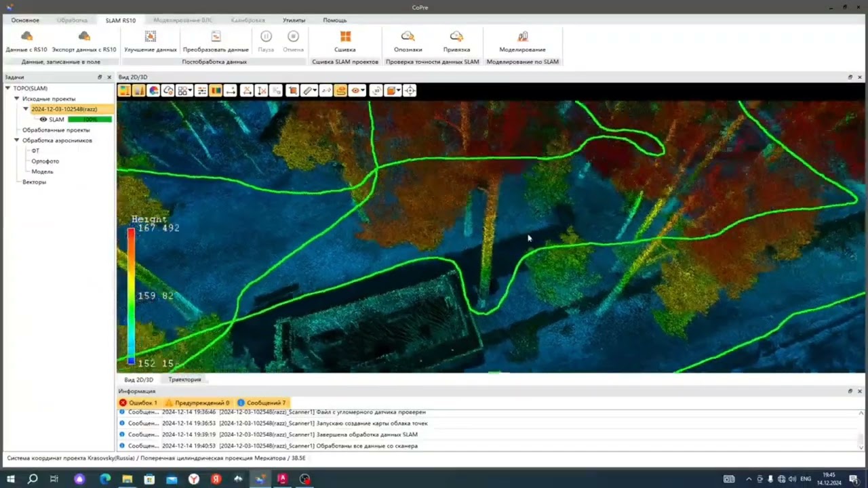Image resolution: width=868 pixels, height=488 pixels.
Task: Click the cube view orientation icon
Action: tap(391, 90)
